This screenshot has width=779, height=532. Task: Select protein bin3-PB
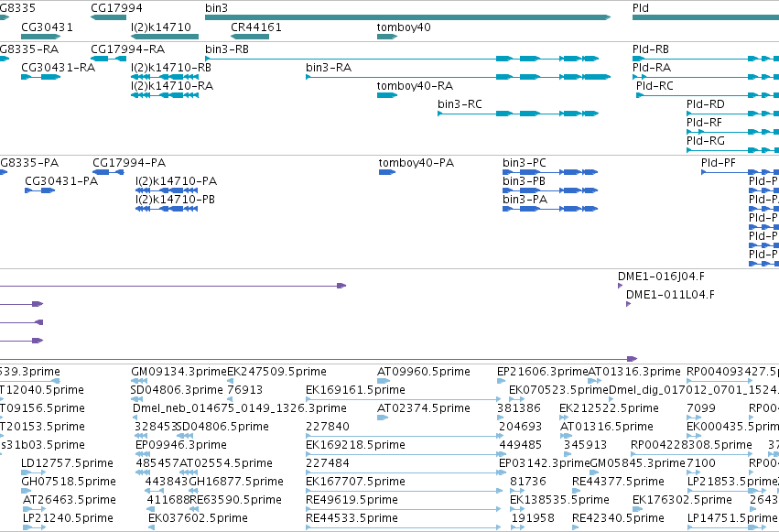[550, 190]
